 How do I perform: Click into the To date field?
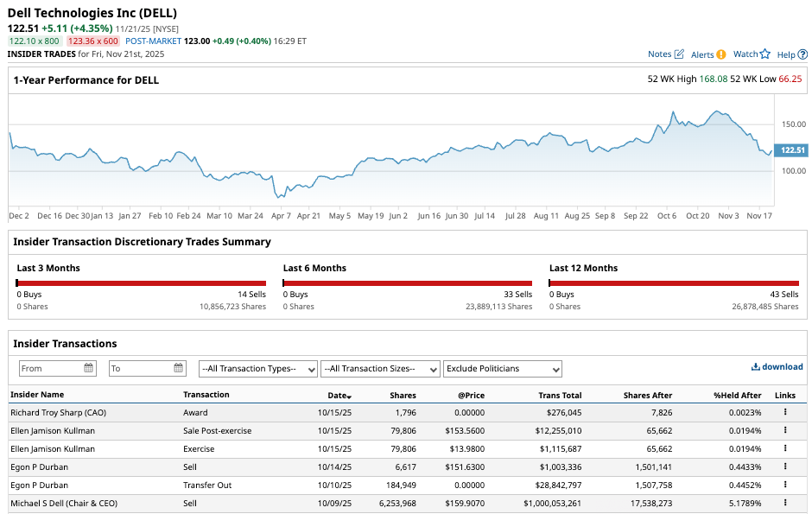138,368
